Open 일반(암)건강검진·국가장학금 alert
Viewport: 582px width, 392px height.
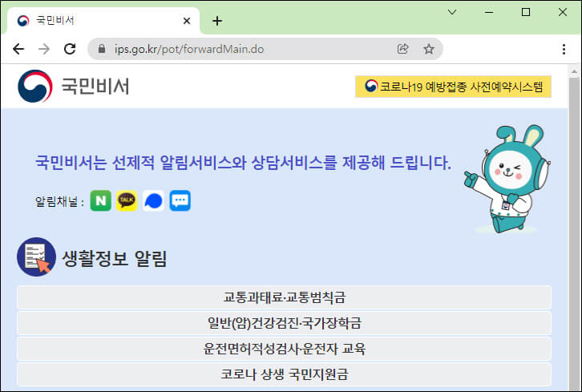tap(284, 323)
